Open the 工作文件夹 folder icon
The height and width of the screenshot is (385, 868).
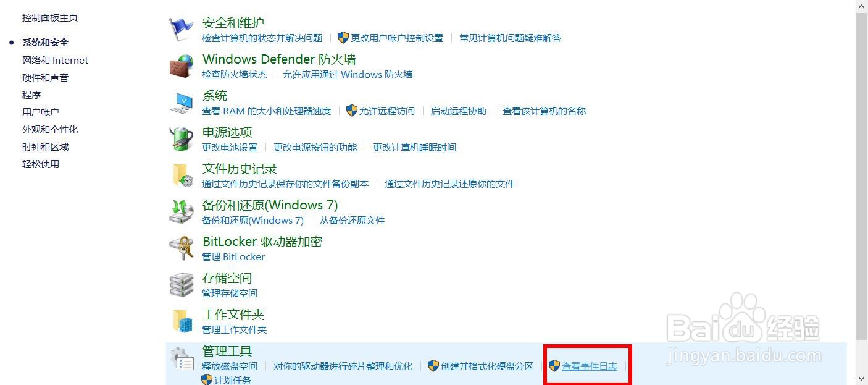pos(182,321)
